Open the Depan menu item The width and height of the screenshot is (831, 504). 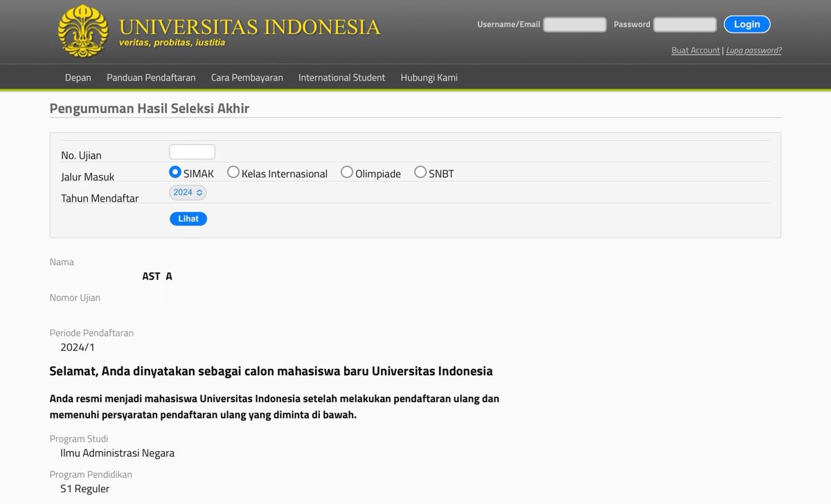pyautogui.click(x=78, y=78)
